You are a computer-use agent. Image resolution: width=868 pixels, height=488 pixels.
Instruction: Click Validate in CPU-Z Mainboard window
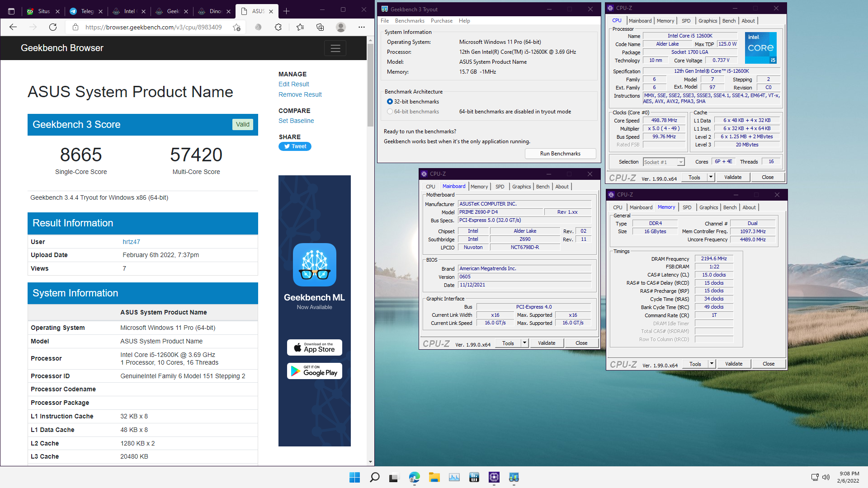point(546,343)
